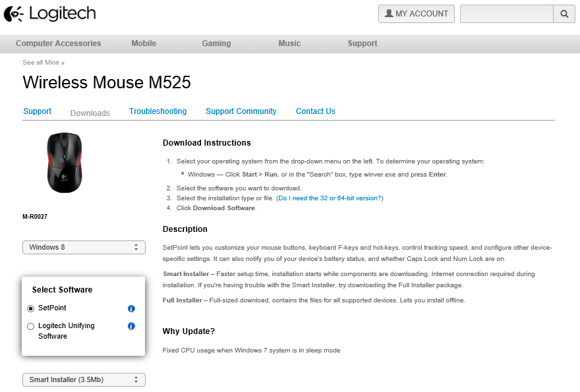Viewport: 580px width, 392px height.
Task: Follow the 32 or 64-bit version link
Action: pos(330,198)
